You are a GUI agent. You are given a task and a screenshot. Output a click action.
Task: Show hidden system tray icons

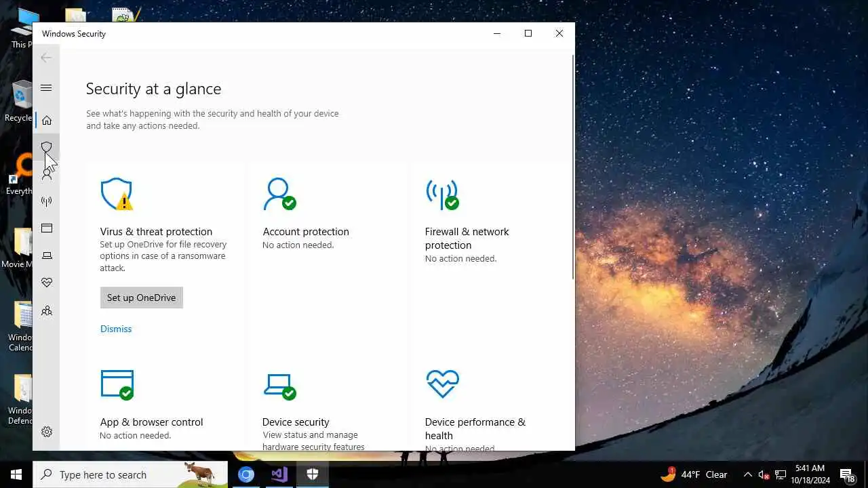tap(747, 474)
